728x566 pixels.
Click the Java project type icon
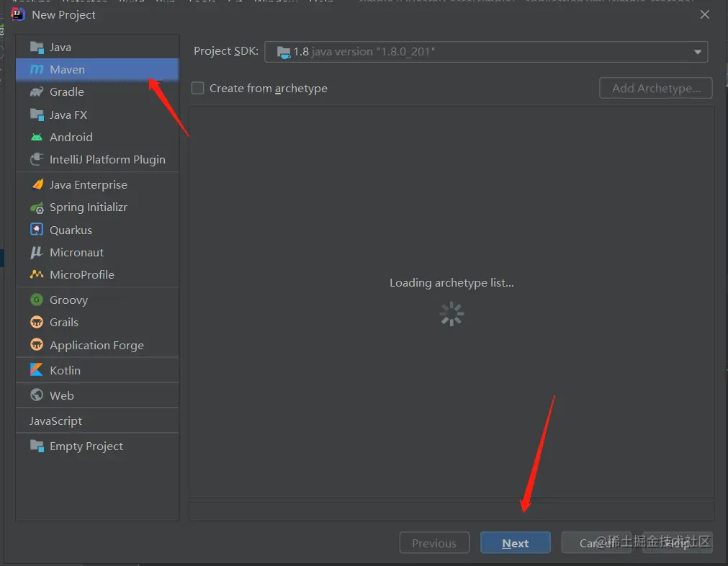pyautogui.click(x=37, y=48)
